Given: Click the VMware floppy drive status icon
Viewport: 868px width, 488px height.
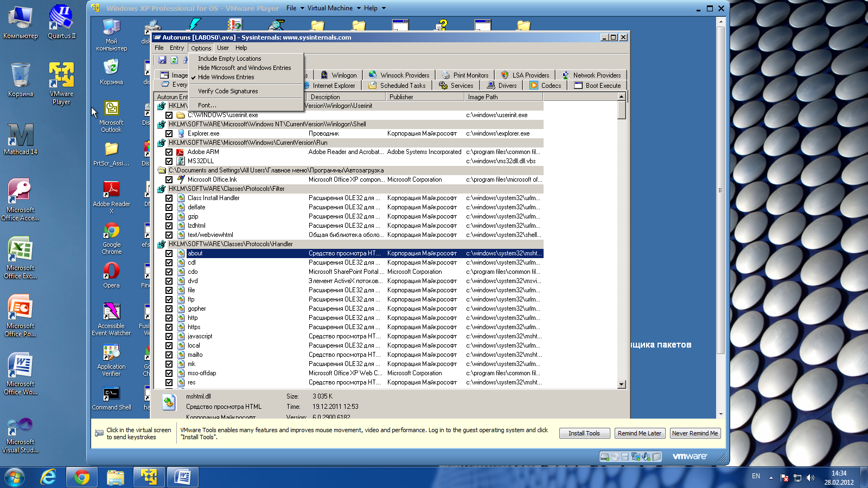Looking at the screenshot, I should (x=626, y=457).
